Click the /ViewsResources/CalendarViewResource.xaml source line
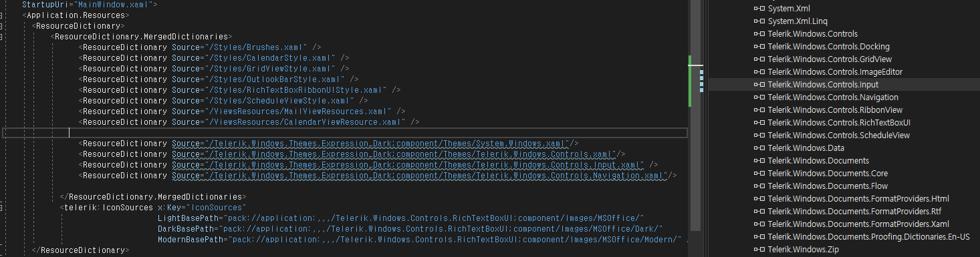The height and width of the screenshot is (257, 980). coord(249,122)
